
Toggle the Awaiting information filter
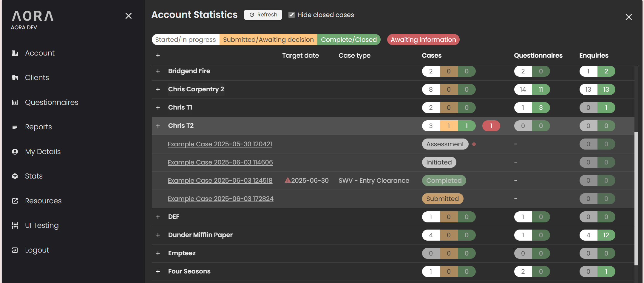tap(423, 39)
